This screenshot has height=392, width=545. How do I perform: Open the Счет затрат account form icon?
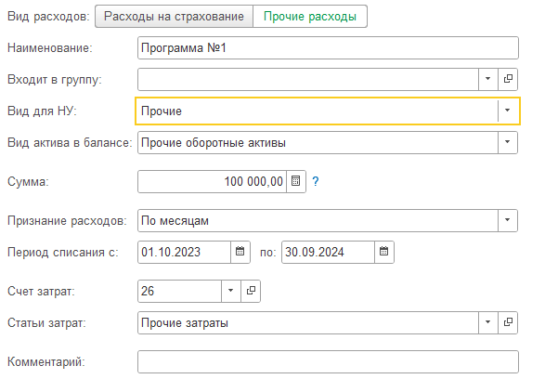click(251, 291)
